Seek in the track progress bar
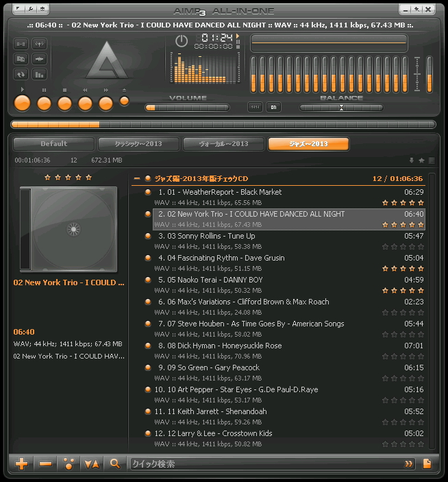 coord(223,125)
